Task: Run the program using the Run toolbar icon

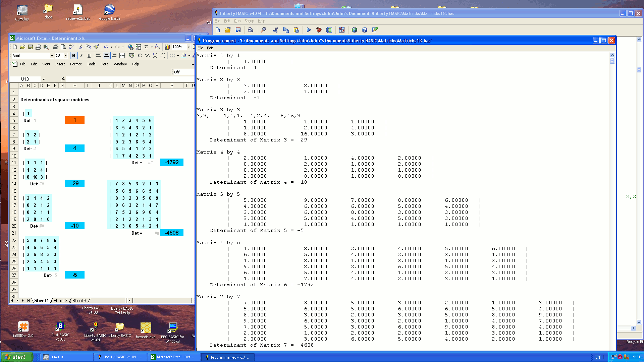Action: click(309, 30)
